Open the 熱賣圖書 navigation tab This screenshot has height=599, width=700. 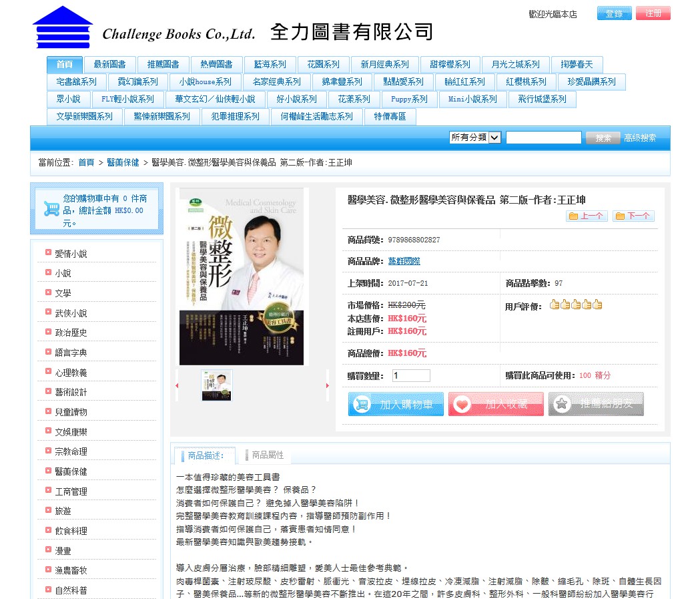216,65
